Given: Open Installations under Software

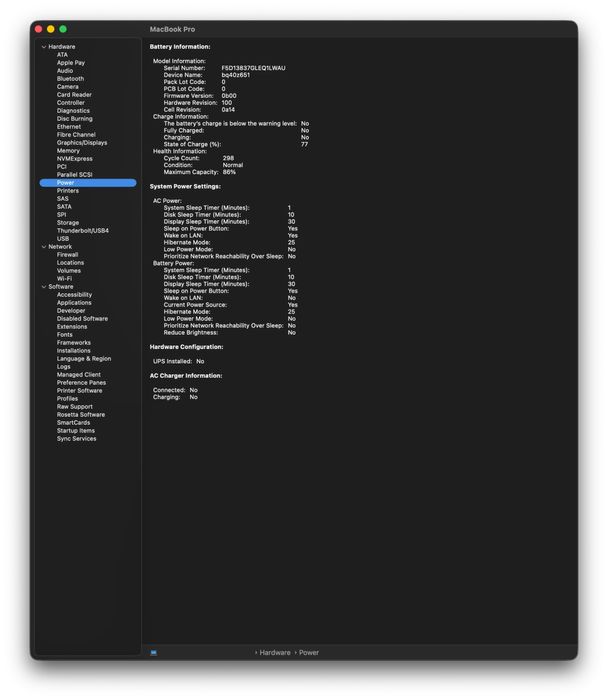Looking at the screenshot, I should [x=73, y=351].
